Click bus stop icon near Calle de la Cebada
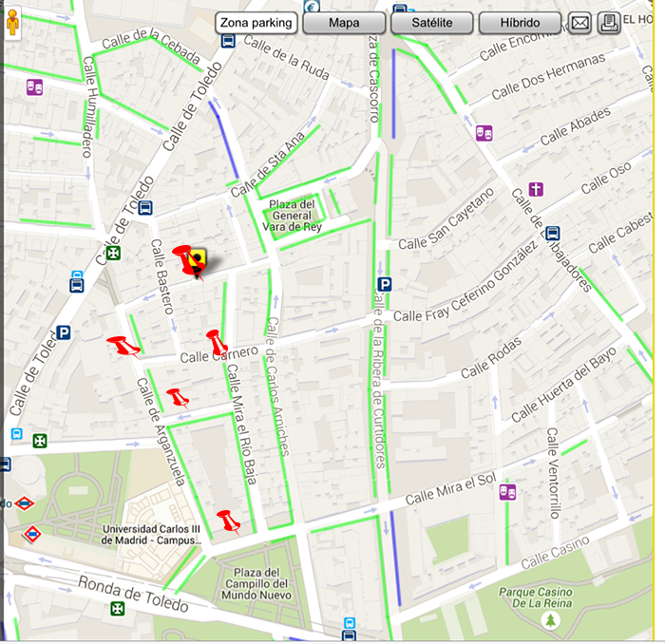The image size is (665, 644). coord(228,41)
